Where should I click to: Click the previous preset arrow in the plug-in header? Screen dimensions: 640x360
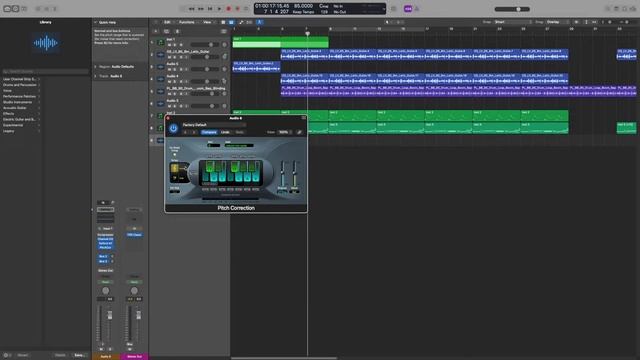(186, 132)
